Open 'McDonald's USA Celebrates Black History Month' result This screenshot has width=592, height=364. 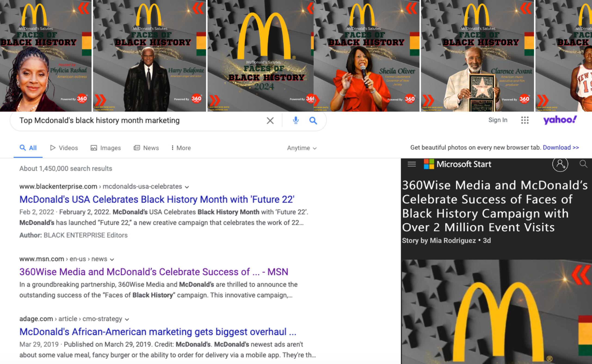[x=157, y=199]
